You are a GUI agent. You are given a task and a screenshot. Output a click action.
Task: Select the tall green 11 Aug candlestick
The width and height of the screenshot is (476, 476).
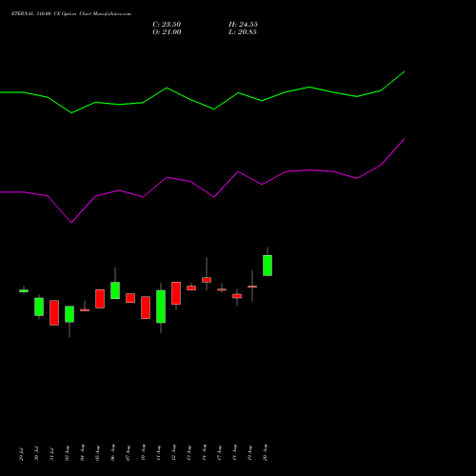[161, 307]
